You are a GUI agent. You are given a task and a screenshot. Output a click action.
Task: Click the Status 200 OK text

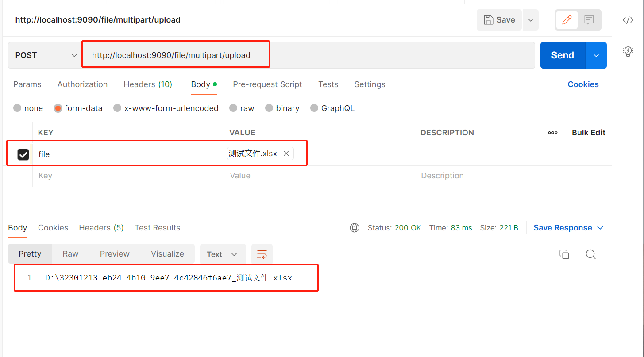pyautogui.click(x=394, y=228)
